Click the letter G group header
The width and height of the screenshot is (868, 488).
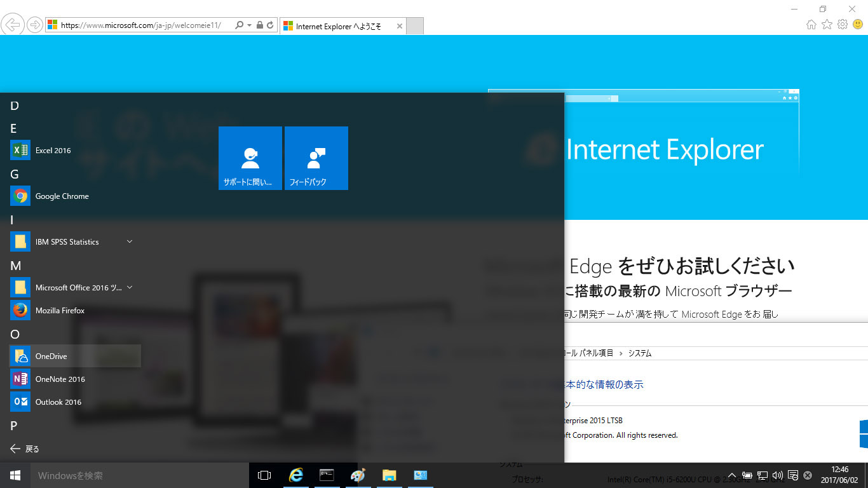[15, 174]
